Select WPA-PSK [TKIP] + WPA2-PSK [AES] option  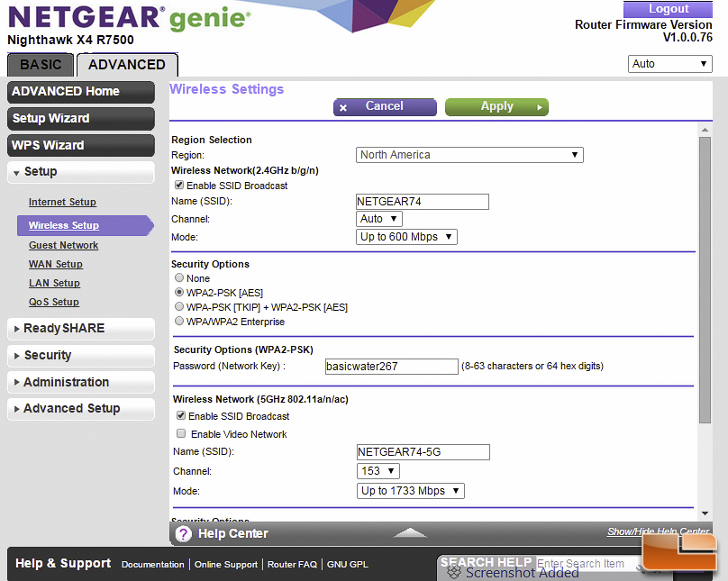pyautogui.click(x=179, y=306)
